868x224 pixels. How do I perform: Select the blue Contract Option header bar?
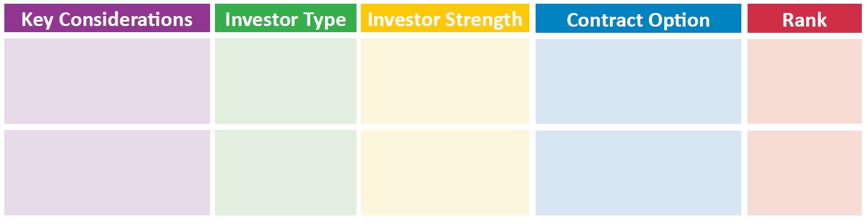(638, 18)
